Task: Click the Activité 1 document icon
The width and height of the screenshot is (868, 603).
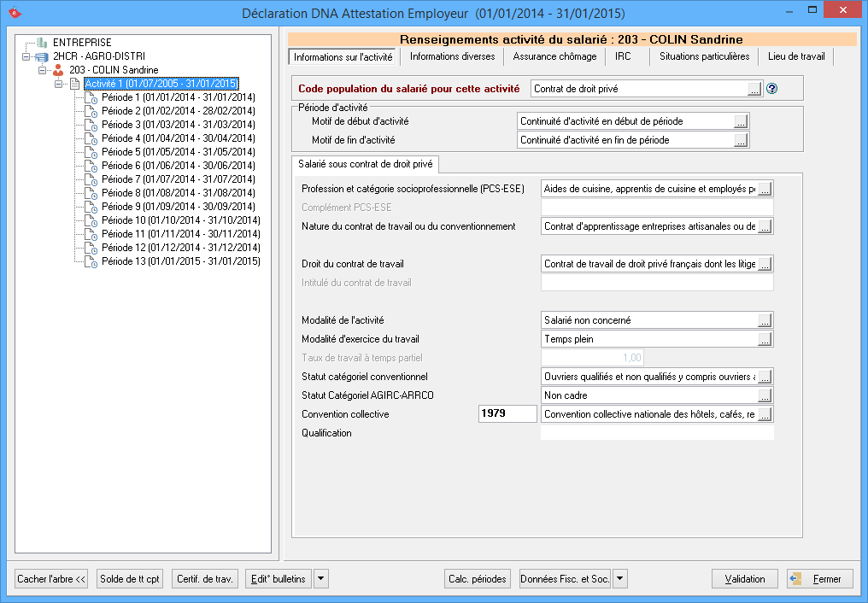Action: pos(74,84)
